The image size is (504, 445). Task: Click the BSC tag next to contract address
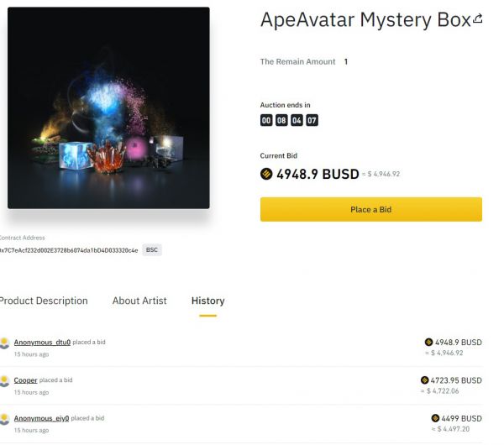tap(152, 250)
